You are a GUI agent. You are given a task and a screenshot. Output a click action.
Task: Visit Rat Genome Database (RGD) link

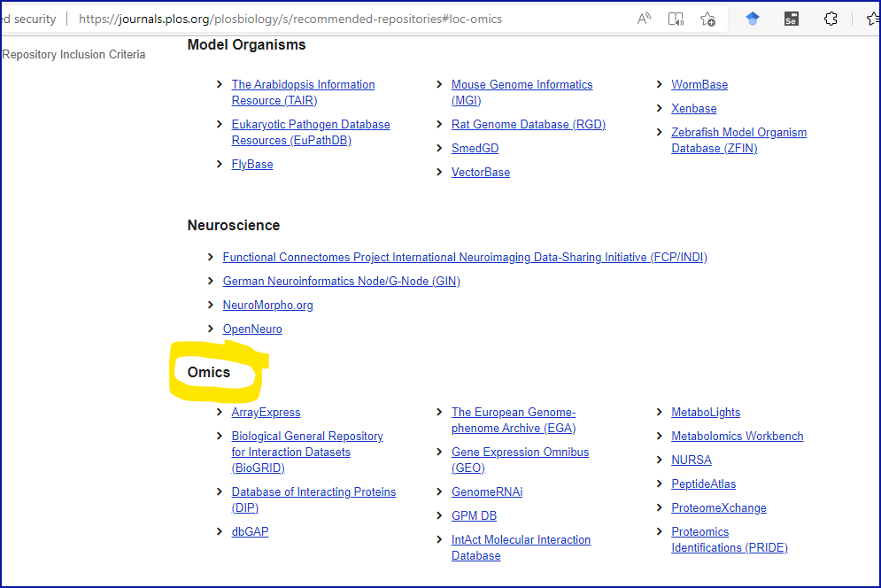528,124
